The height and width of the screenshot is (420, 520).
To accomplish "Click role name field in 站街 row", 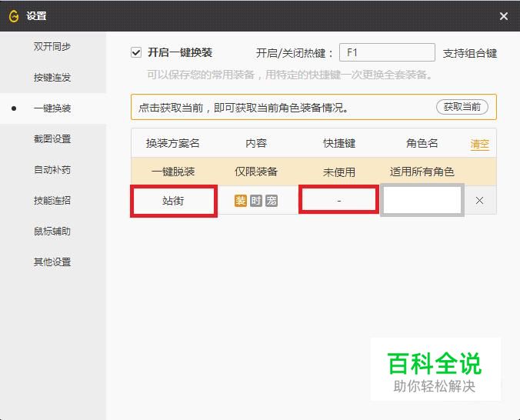I will [x=422, y=200].
